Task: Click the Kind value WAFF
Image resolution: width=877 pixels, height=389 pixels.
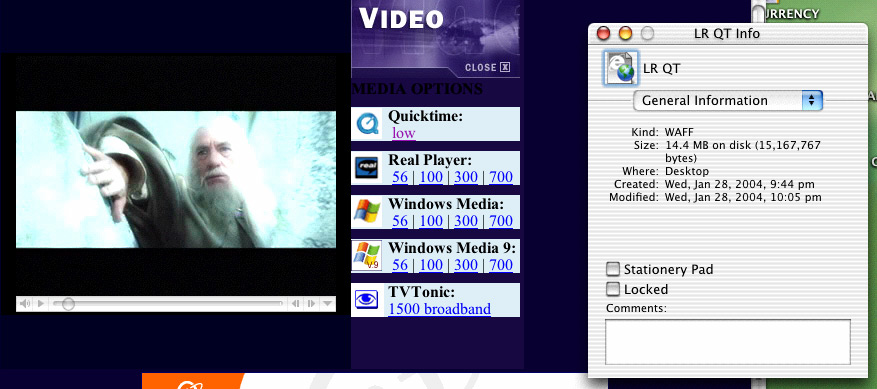Action: click(680, 133)
